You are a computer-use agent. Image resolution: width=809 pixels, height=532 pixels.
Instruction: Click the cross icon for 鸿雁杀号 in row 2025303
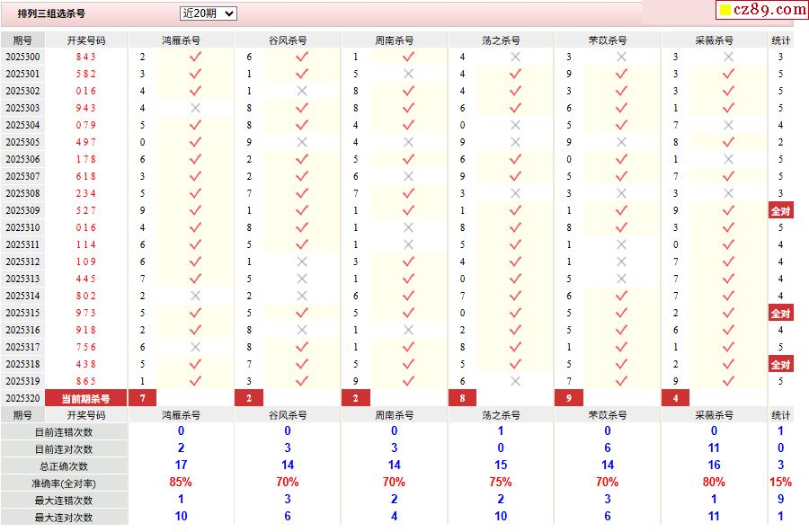pyautogui.click(x=195, y=108)
